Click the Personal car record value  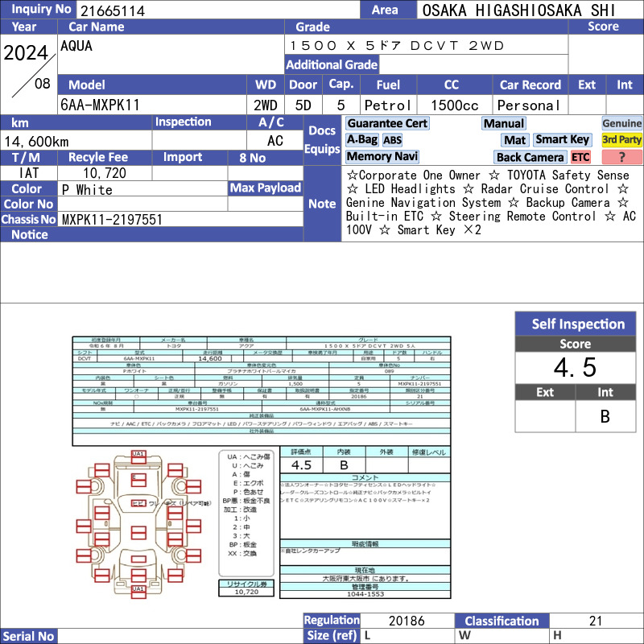pyautogui.click(x=529, y=105)
